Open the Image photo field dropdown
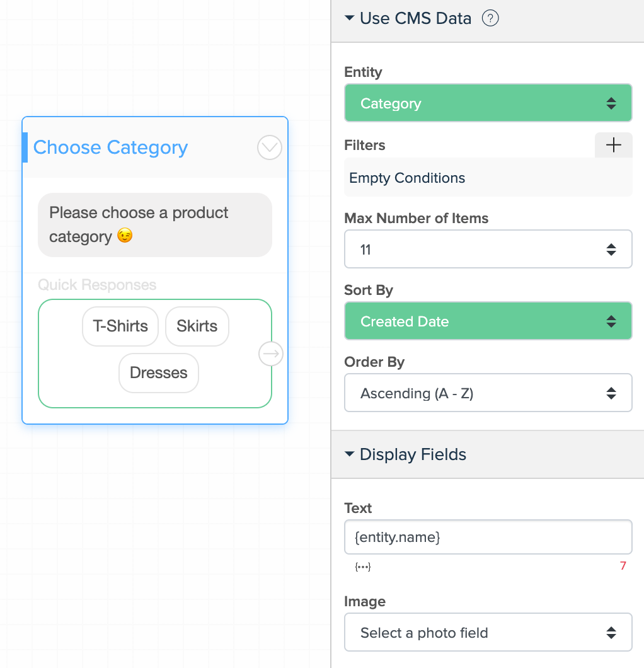This screenshot has height=668, width=644. 488,632
